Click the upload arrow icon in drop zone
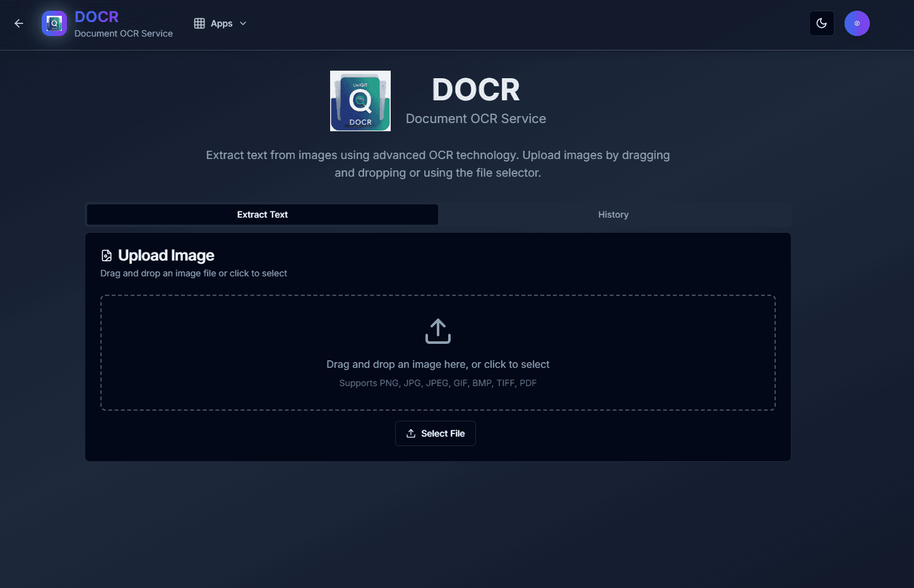Screen dimensions: 914x588 438,331
